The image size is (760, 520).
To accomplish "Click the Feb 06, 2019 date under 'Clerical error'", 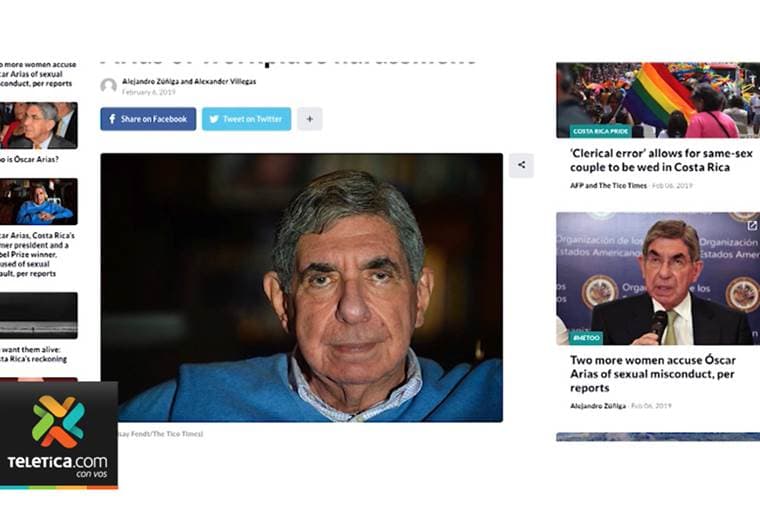I will point(672,186).
